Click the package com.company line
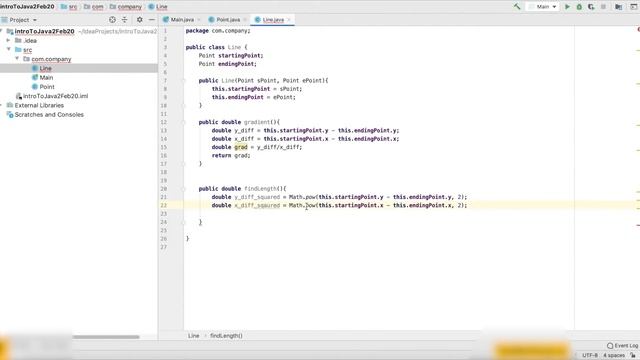 pos(218,31)
